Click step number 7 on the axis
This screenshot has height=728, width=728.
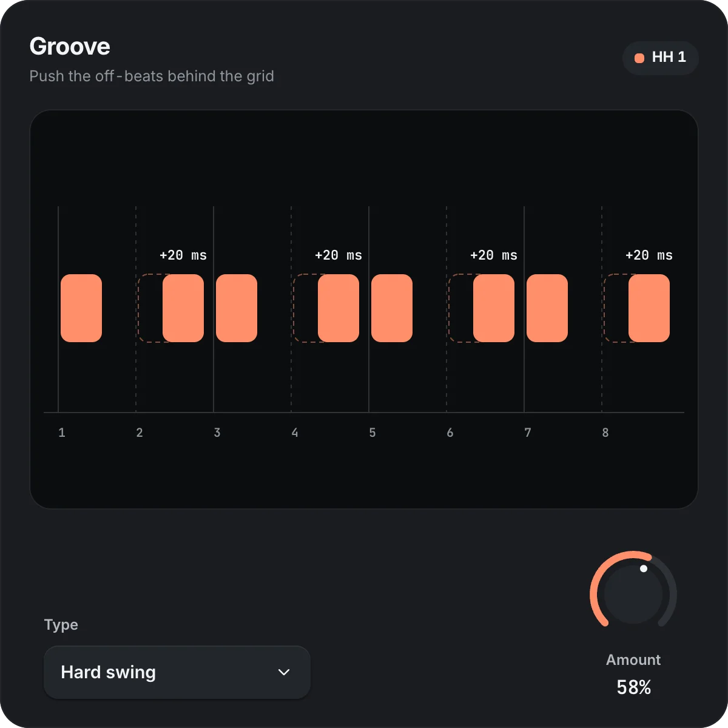click(528, 433)
